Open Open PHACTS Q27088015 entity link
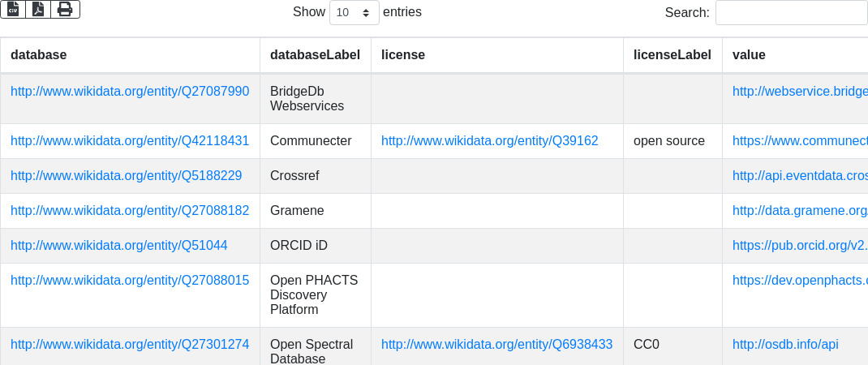The height and width of the screenshot is (365, 868). pyautogui.click(x=130, y=281)
